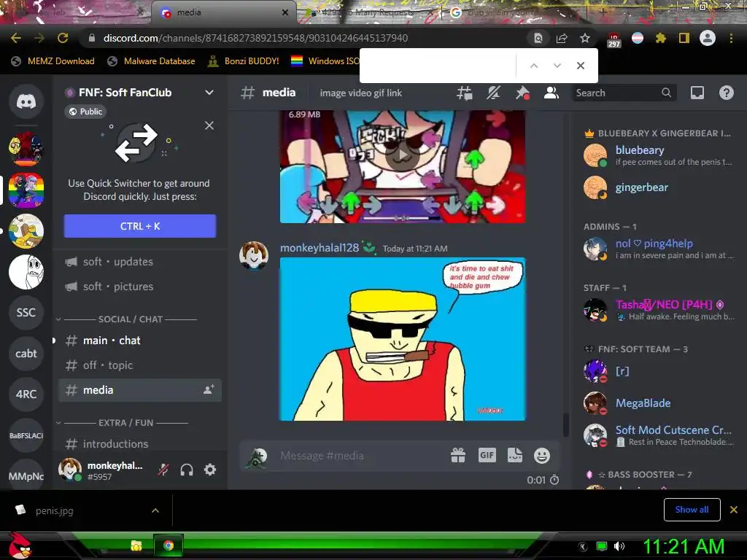The image size is (747, 560).
Task: Switch to the Too Many Requests tab
Action: click(369, 12)
